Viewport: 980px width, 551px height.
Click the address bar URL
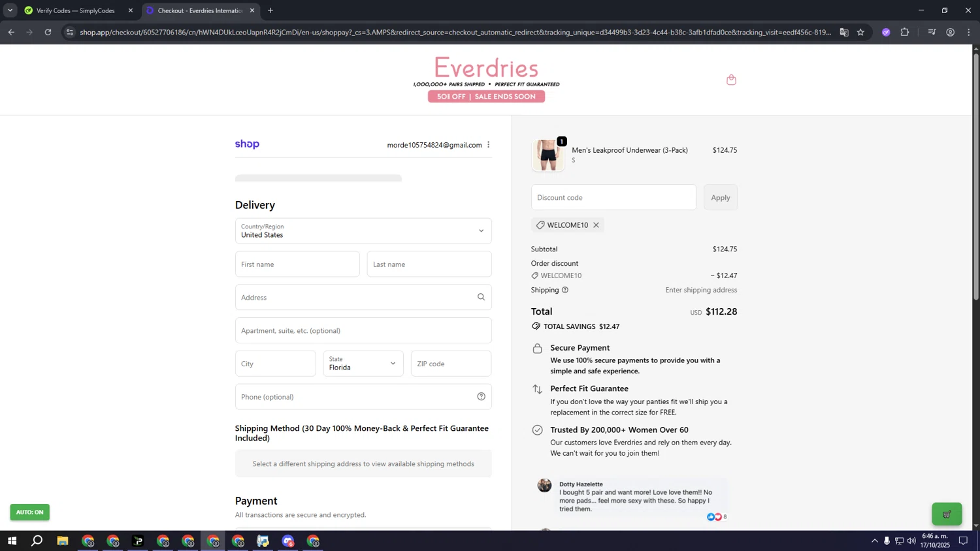pyautogui.click(x=455, y=32)
